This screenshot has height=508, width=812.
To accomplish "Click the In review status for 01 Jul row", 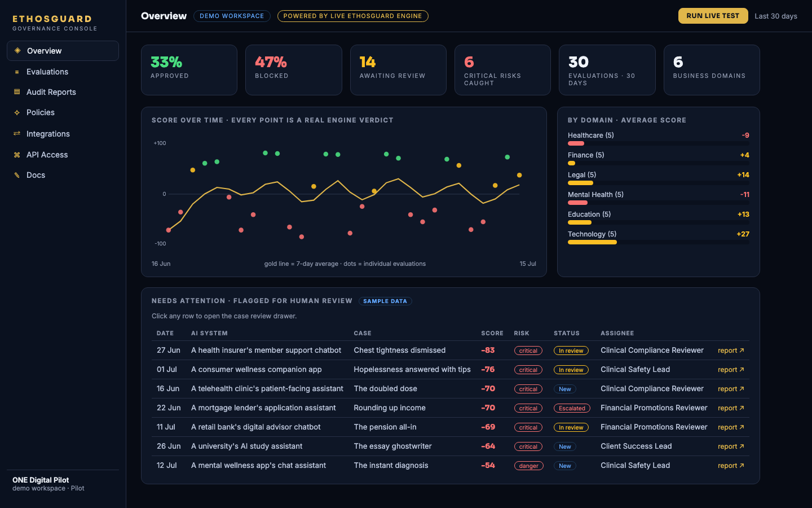I will pos(571,370).
